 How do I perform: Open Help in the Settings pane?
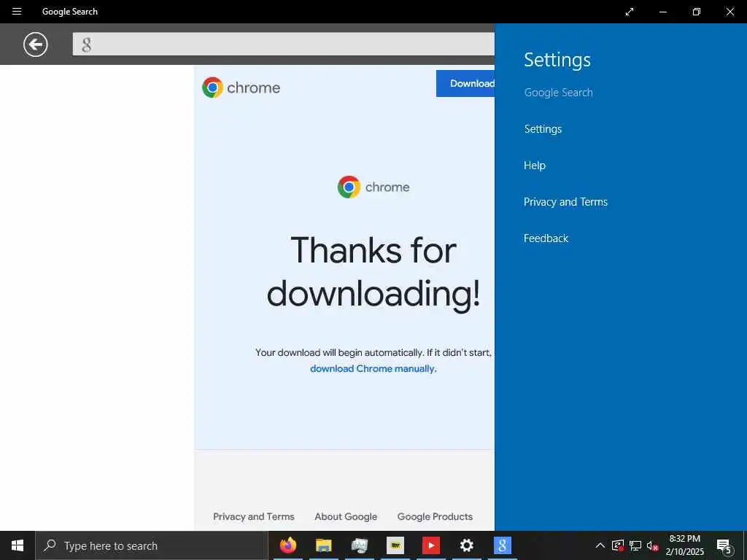(x=535, y=166)
